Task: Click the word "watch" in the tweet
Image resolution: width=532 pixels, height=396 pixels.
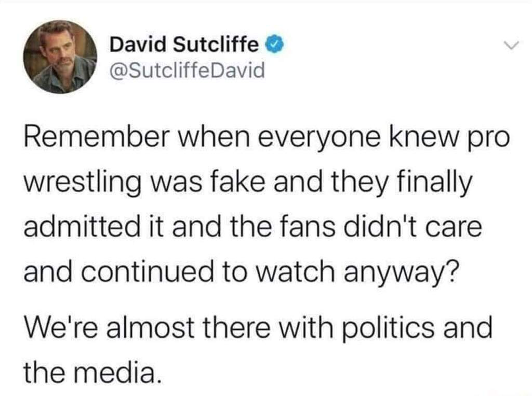Action: (295, 272)
